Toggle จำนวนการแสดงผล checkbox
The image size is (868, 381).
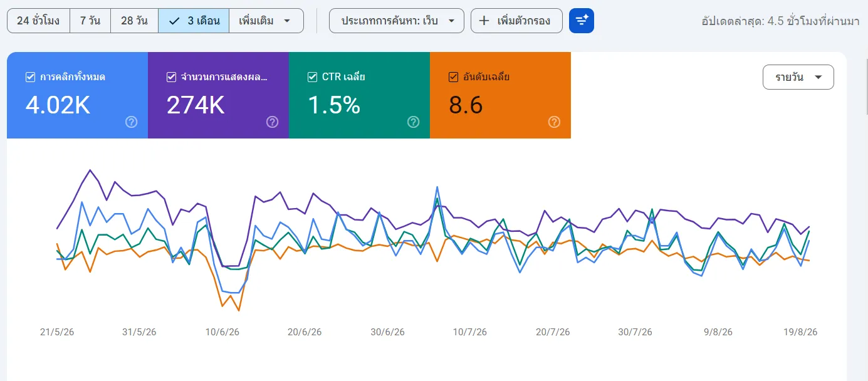(171, 77)
